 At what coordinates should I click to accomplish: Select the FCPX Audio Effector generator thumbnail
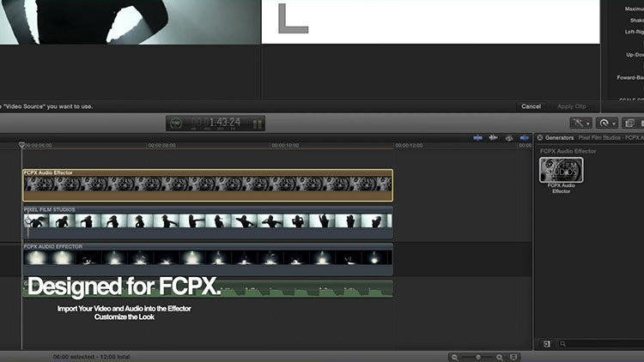click(561, 170)
